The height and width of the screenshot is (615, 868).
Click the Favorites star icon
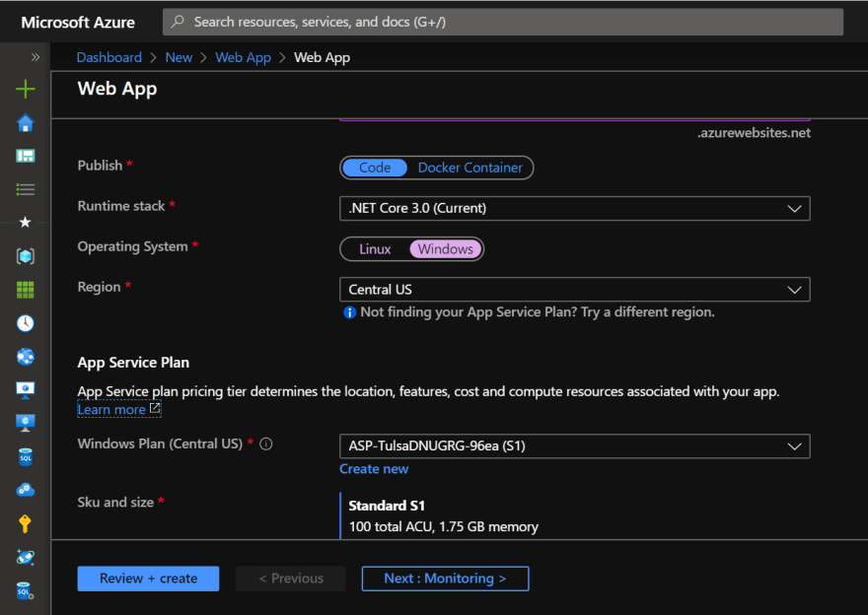coord(25,223)
